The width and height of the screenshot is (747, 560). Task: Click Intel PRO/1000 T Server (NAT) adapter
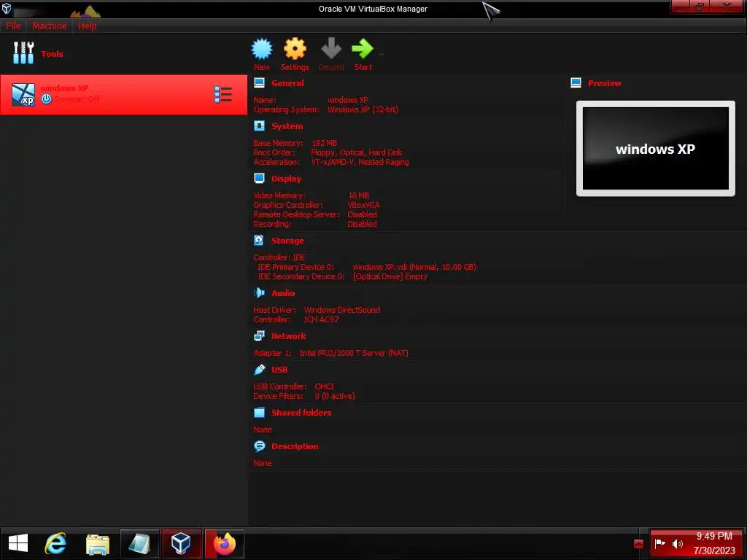(x=354, y=353)
